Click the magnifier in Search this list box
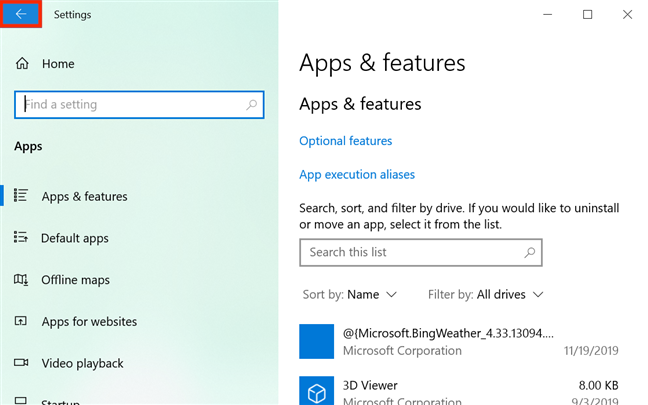 (529, 253)
